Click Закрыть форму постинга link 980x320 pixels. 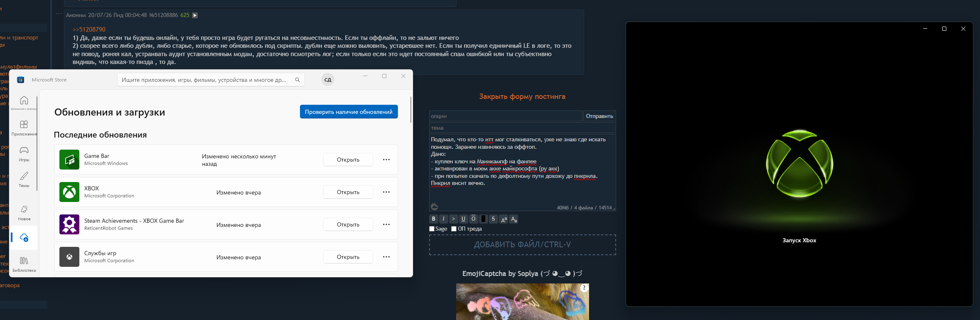pyautogui.click(x=522, y=96)
